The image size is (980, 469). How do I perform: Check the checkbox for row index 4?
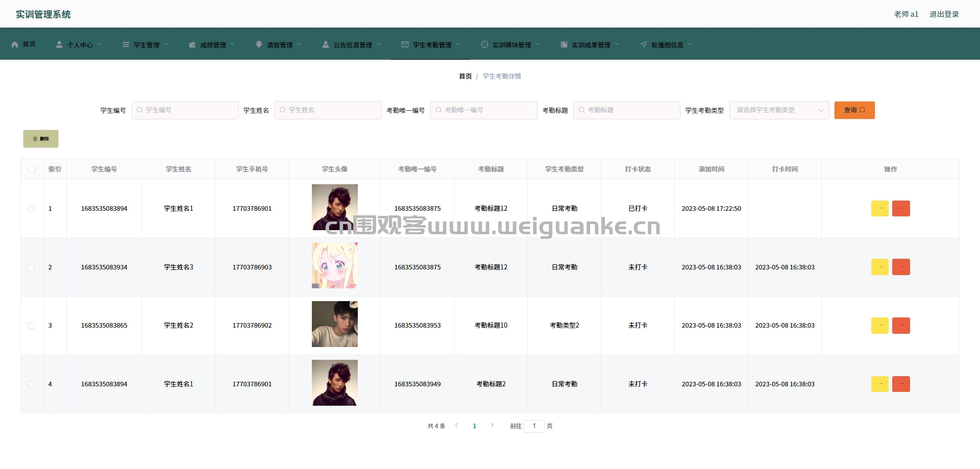click(x=31, y=384)
